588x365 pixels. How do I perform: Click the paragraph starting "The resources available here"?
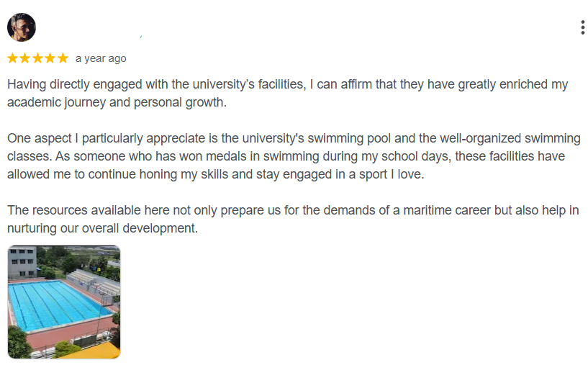(288, 219)
